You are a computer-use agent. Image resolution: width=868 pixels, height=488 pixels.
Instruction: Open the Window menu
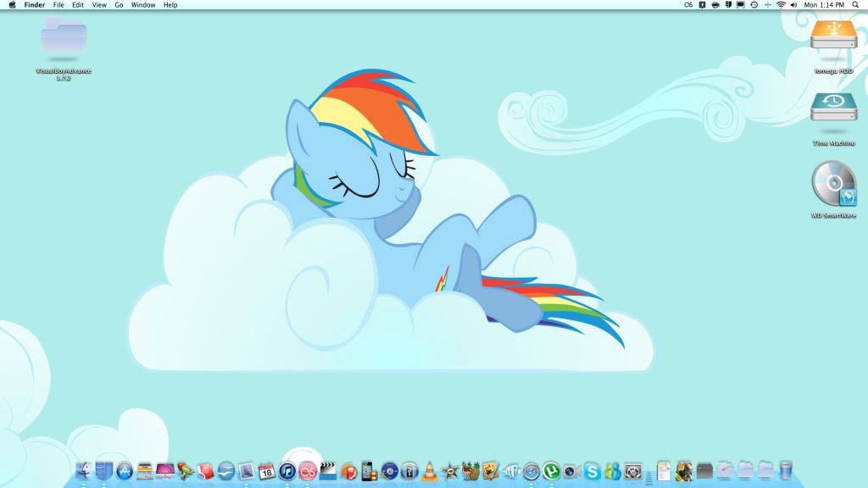click(x=143, y=5)
